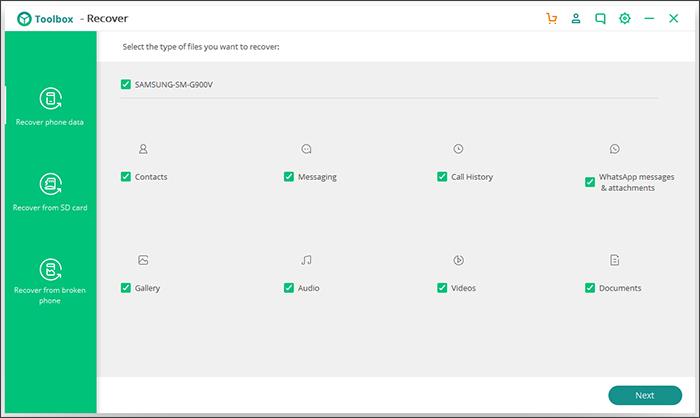
Task: Uncheck the Call History checkbox
Action: coord(442,177)
